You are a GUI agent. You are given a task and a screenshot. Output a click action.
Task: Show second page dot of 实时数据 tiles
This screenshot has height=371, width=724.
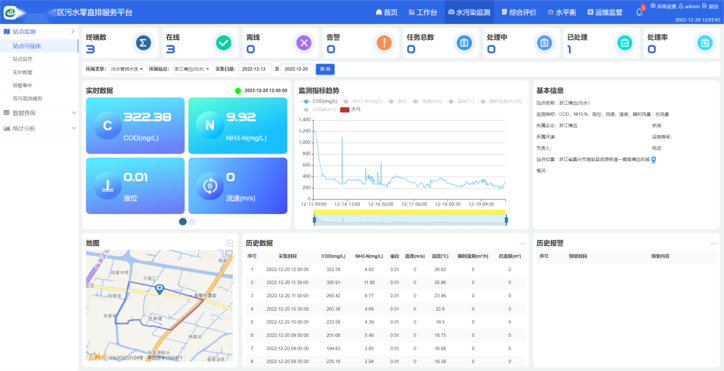[192, 221]
